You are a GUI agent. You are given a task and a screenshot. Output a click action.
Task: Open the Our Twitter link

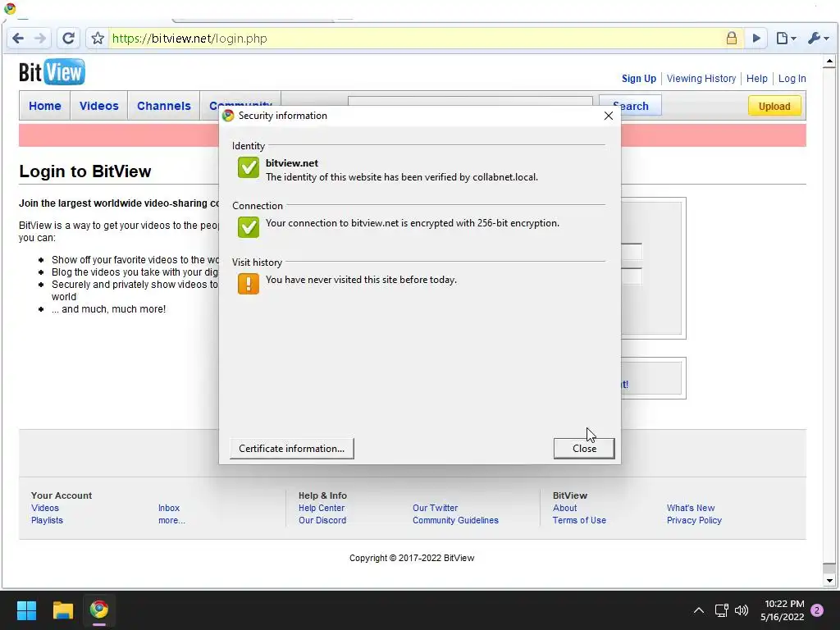(x=435, y=508)
